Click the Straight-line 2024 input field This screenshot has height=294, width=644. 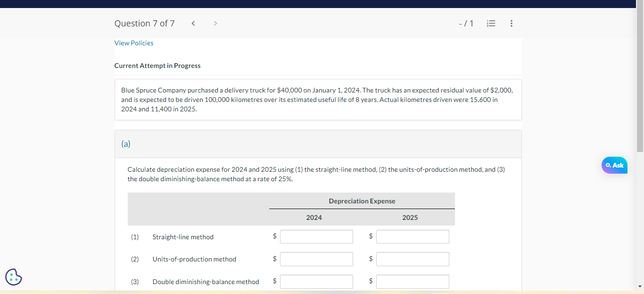(316, 237)
